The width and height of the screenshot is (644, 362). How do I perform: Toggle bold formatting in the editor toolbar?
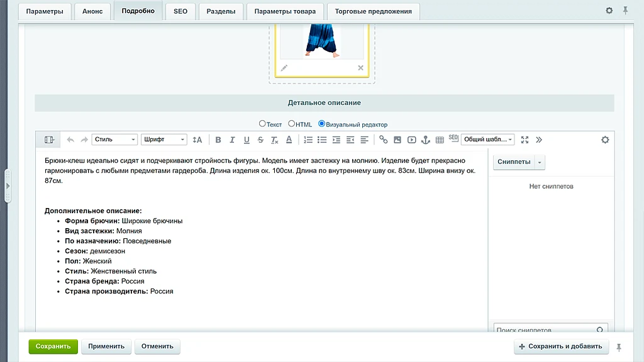tap(218, 140)
